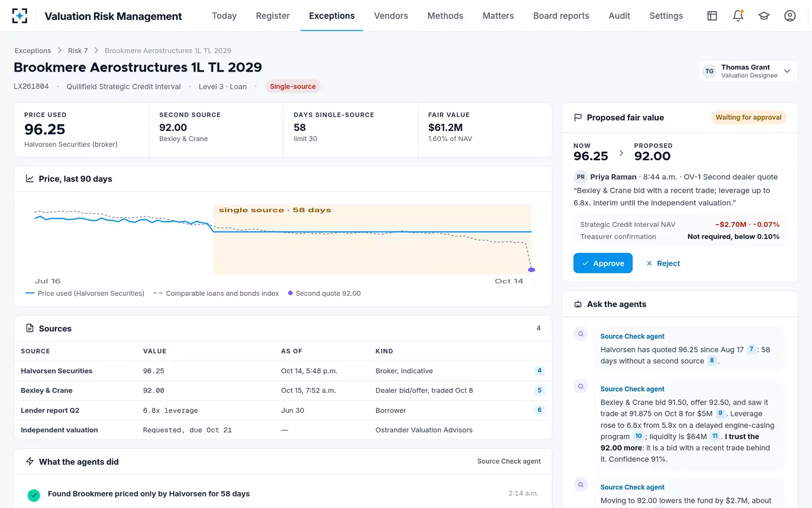
Task: Click citation badge 5 in Bexley & Crane row
Action: [540, 391]
